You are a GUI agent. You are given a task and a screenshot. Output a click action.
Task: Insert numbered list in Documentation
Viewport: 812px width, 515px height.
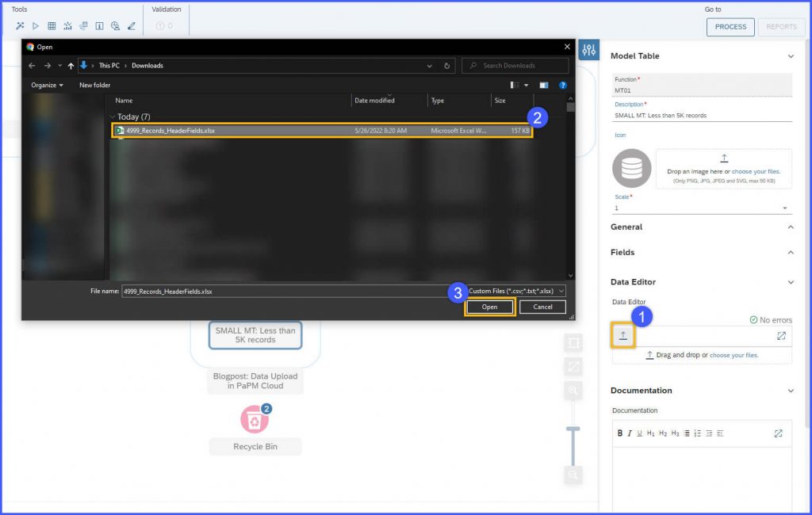698,433
